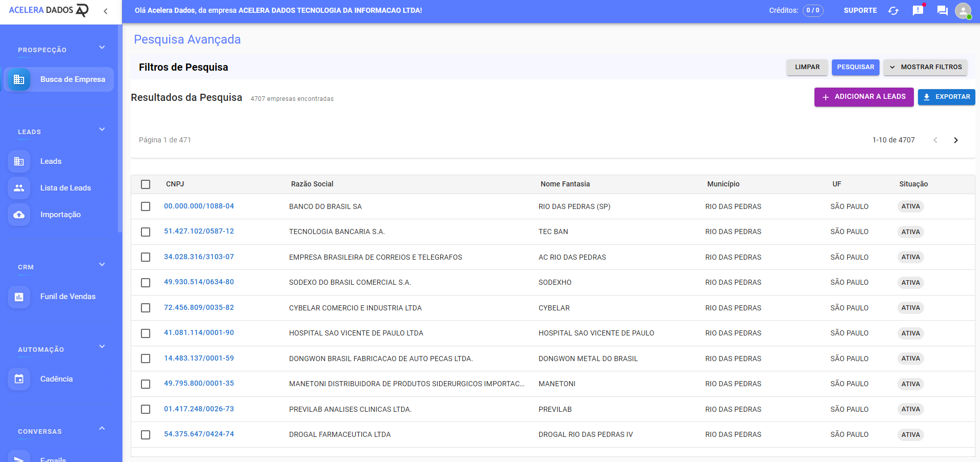
Task: Collapse the AUTOMAÇÃO sidebar section
Action: [x=102, y=347]
